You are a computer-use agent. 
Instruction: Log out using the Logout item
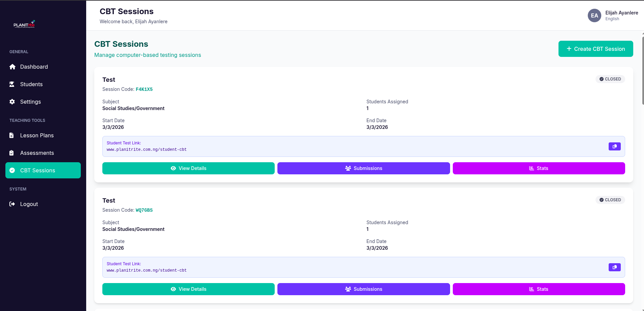29,204
